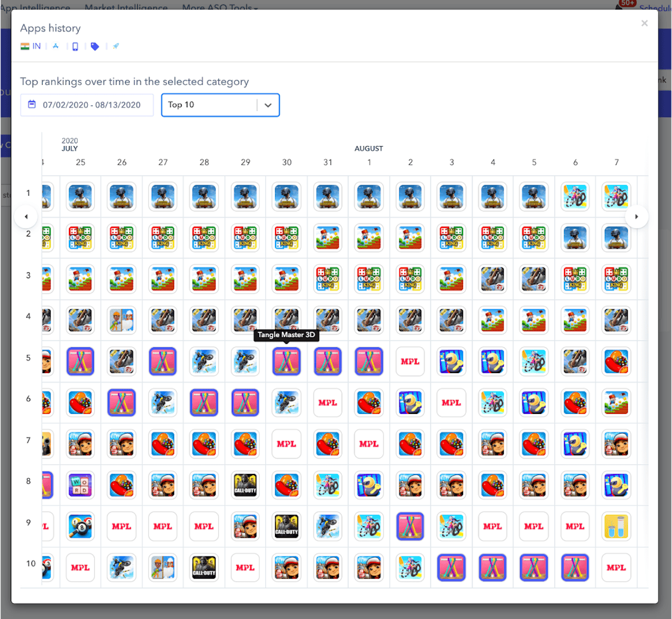Screen dimensions: 672x619
Task: Click the phone device icon
Action: coord(75,46)
